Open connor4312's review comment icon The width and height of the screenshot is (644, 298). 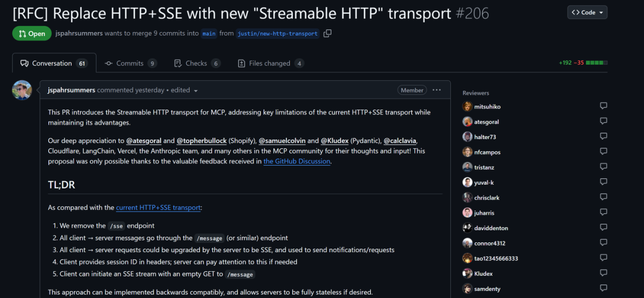[603, 243]
